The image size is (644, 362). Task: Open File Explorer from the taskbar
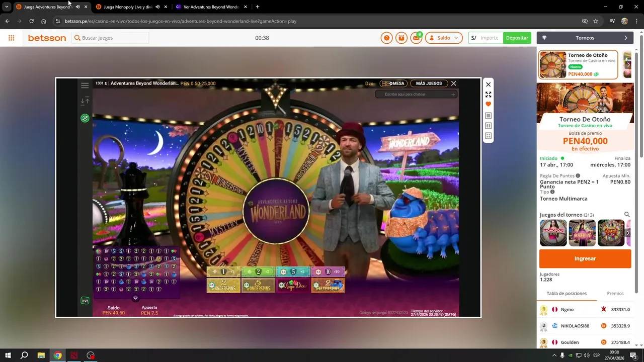tap(41, 355)
